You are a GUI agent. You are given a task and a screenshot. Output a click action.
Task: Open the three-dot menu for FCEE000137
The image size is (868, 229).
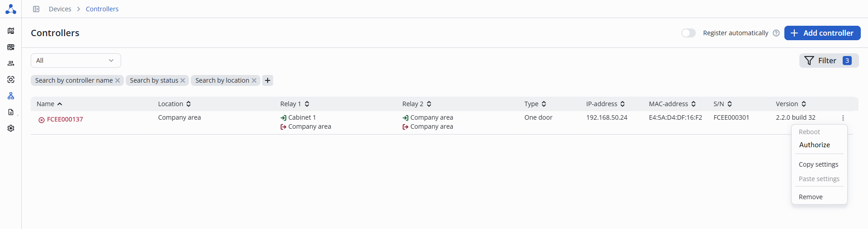843,118
